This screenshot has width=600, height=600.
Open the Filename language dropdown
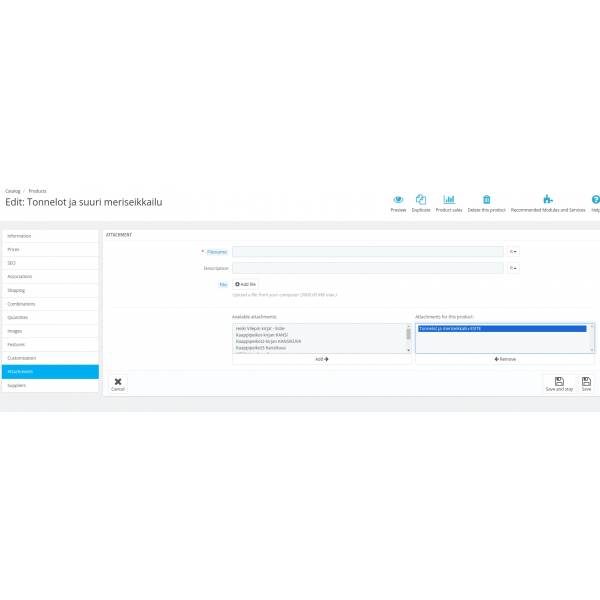pyautogui.click(x=513, y=252)
